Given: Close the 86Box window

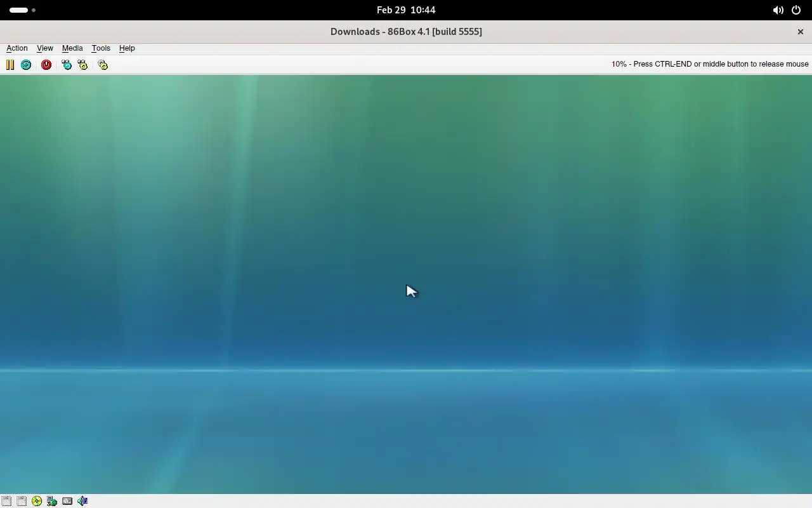Looking at the screenshot, I should (801, 32).
